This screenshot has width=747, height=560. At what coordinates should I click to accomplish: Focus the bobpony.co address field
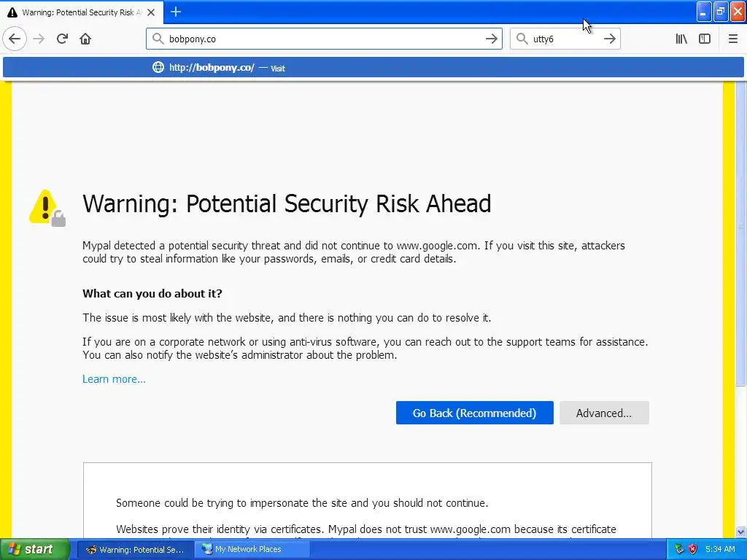point(324,39)
